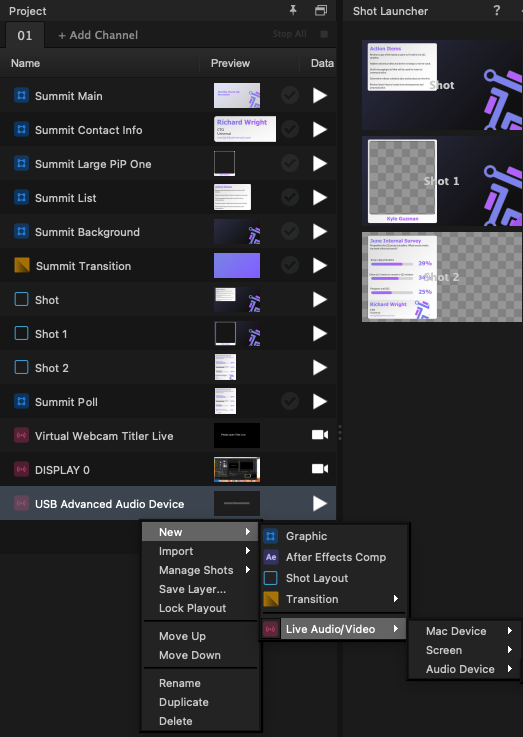Select Rename from context menu
The width and height of the screenshot is (523, 737).
tap(201, 683)
